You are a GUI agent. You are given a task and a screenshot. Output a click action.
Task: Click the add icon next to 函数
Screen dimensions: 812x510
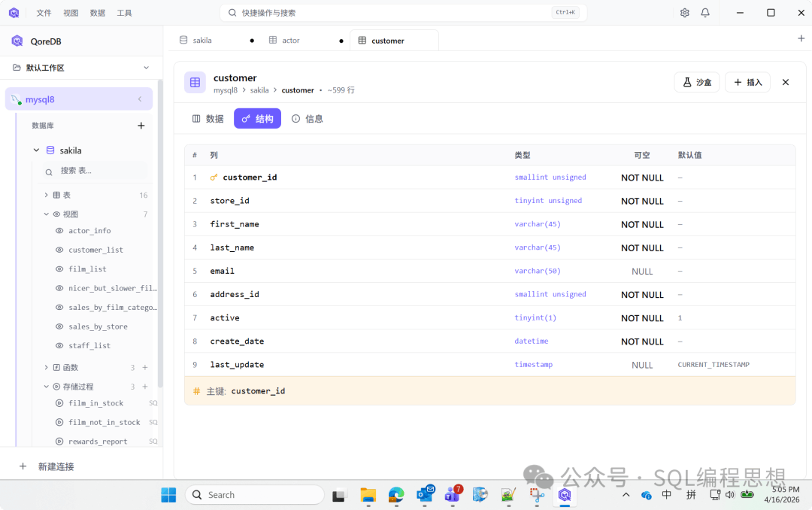coord(145,368)
